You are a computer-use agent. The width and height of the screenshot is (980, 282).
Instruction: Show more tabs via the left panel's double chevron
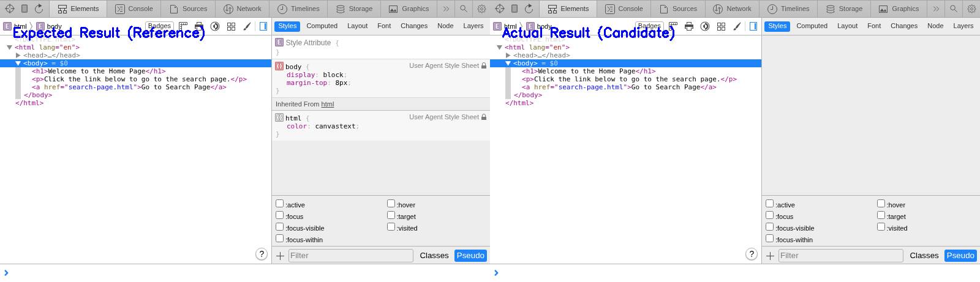(x=446, y=9)
